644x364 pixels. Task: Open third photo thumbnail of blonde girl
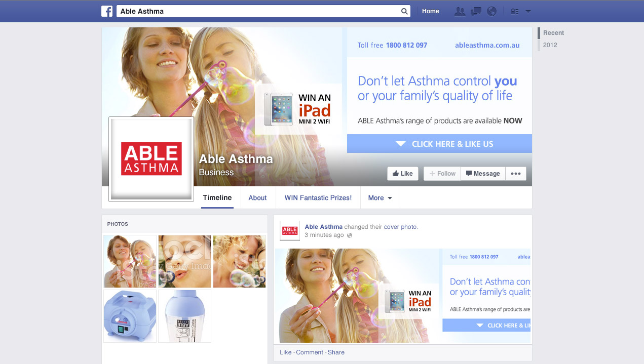click(239, 261)
